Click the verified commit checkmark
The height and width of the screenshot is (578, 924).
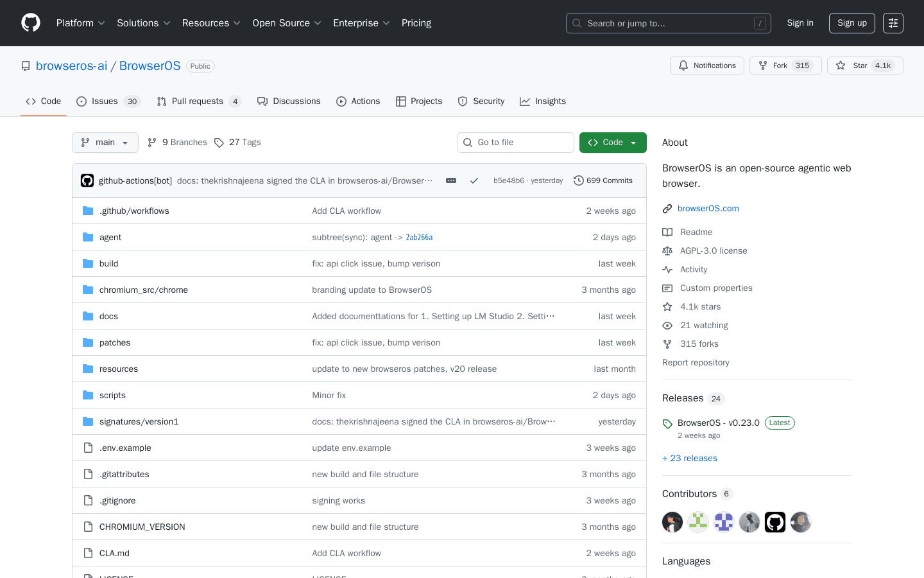point(474,180)
